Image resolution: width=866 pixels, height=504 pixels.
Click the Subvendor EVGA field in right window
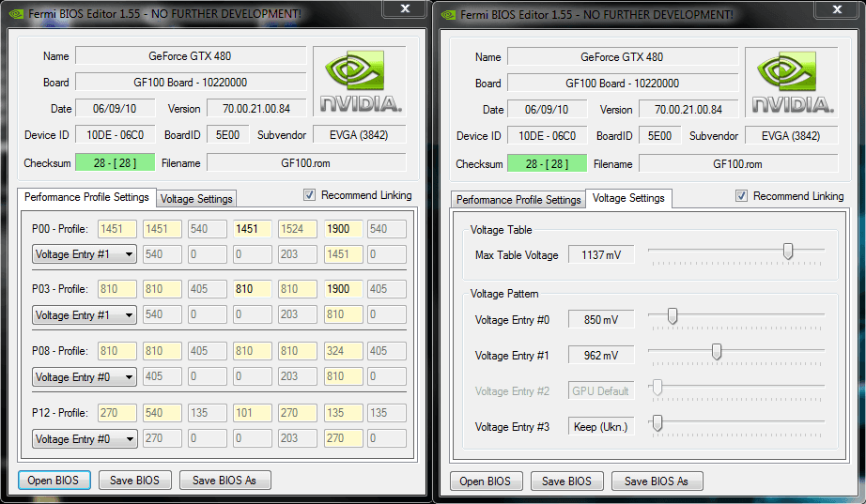click(791, 136)
